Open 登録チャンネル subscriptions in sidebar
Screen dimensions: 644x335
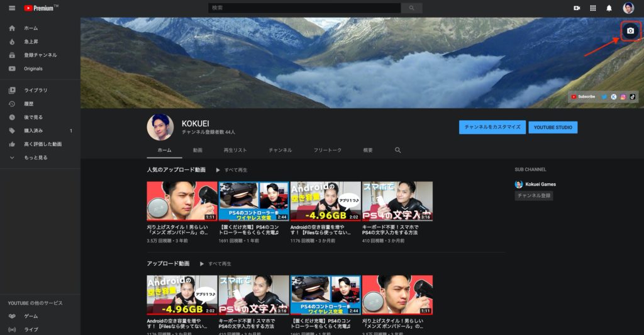click(40, 55)
